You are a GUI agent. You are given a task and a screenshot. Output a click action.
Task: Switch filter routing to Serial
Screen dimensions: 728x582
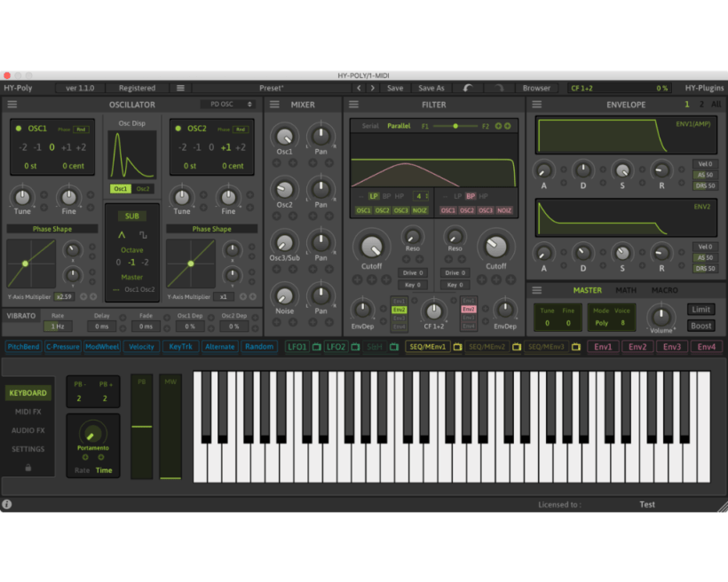coord(370,126)
